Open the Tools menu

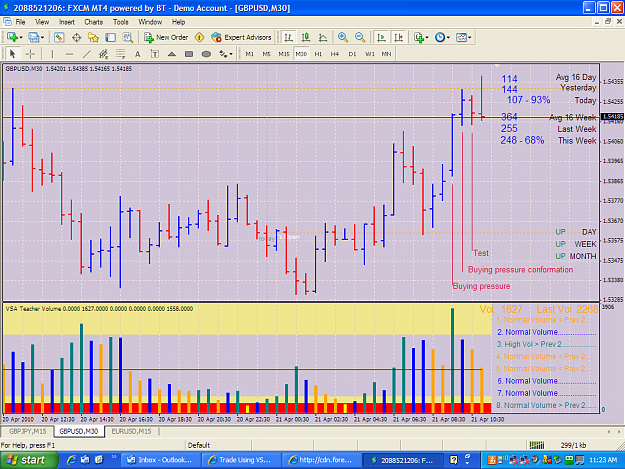(x=120, y=22)
